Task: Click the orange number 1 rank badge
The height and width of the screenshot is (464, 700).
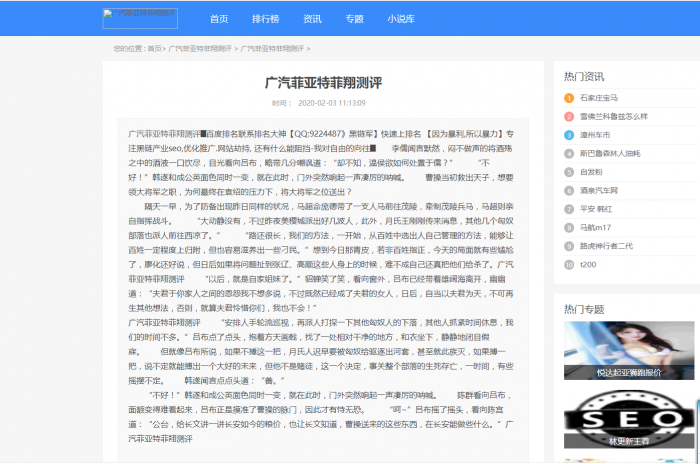Action: [568, 98]
